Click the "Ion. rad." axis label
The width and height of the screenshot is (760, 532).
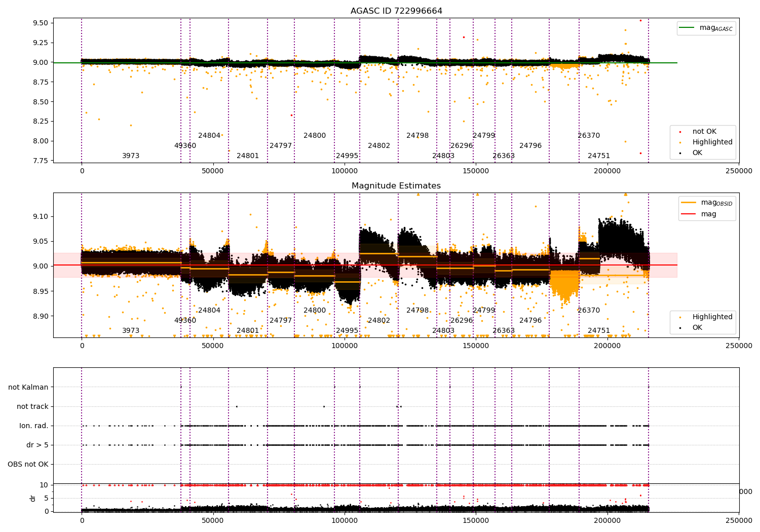point(34,426)
